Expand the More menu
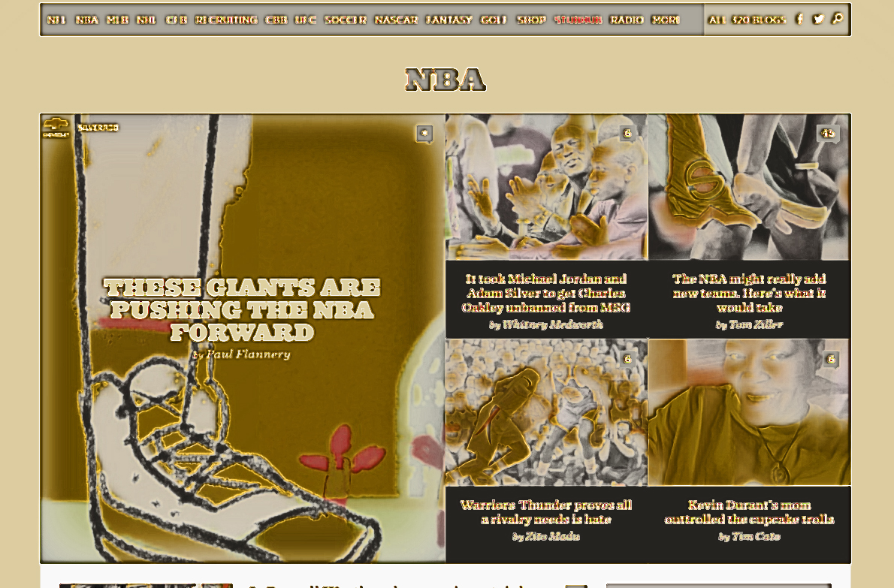894x588 pixels. click(x=666, y=20)
